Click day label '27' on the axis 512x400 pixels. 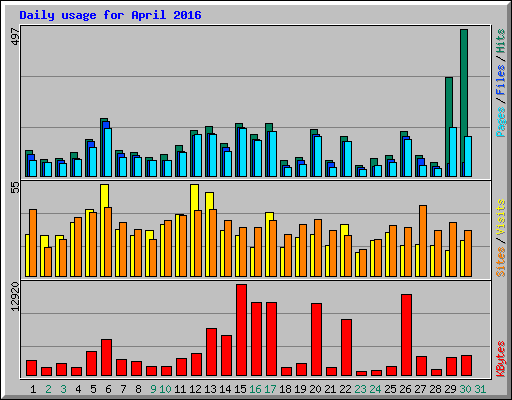420,389
